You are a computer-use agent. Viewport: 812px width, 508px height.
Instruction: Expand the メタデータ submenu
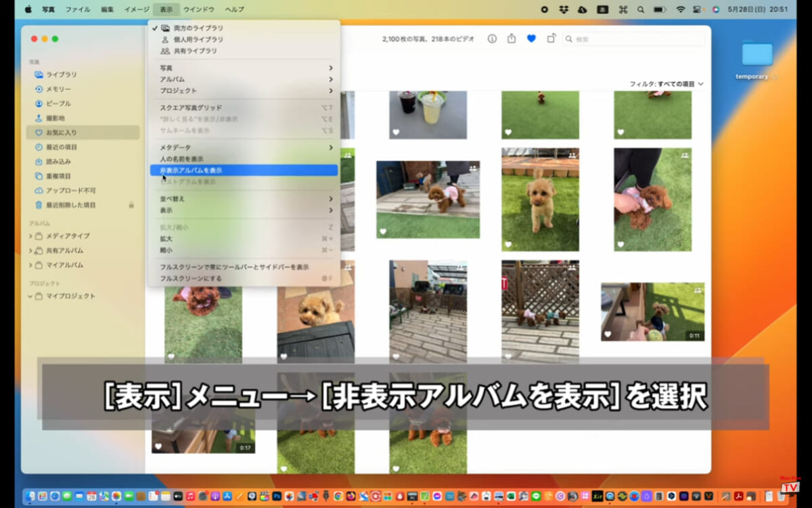[244, 147]
